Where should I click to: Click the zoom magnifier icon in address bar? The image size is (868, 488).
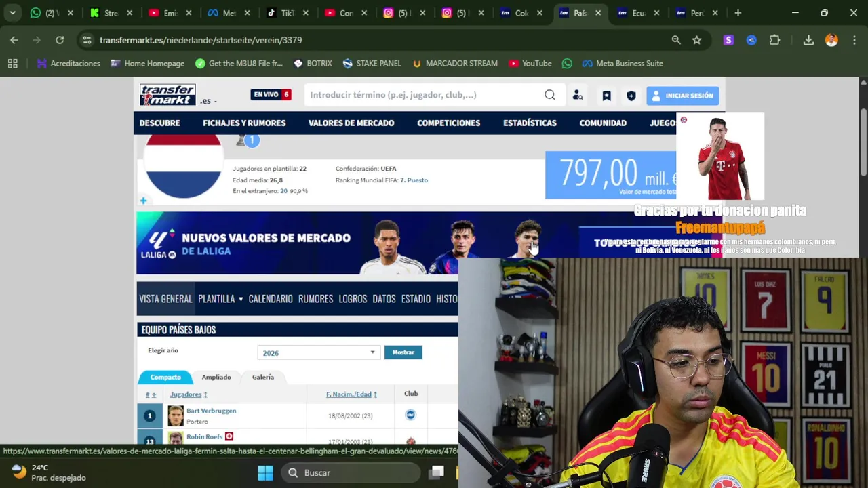click(x=676, y=40)
